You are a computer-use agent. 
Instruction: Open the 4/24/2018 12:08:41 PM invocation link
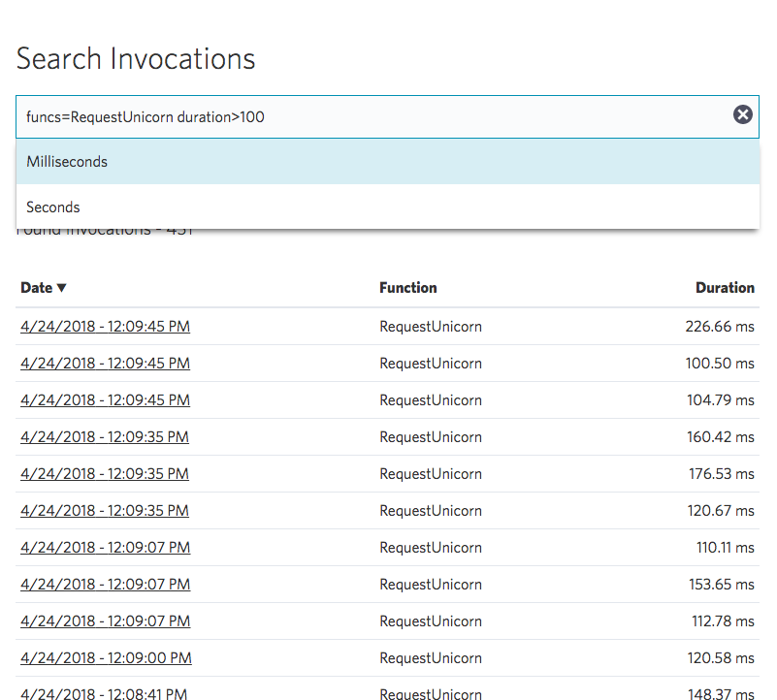pos(104,692)
